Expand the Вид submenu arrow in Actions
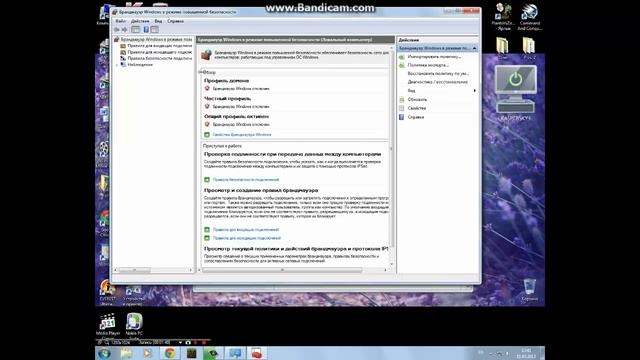 pos(474,91)
